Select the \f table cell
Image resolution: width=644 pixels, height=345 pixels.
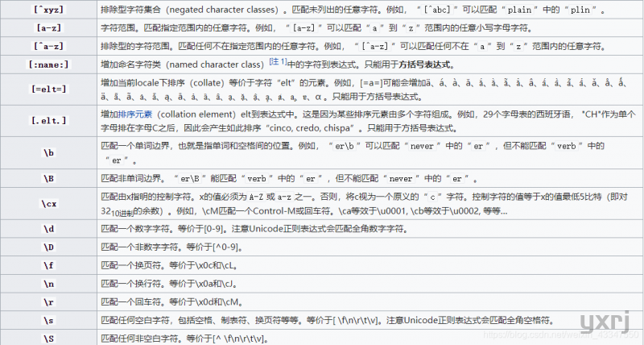click(x=48, y=266)
